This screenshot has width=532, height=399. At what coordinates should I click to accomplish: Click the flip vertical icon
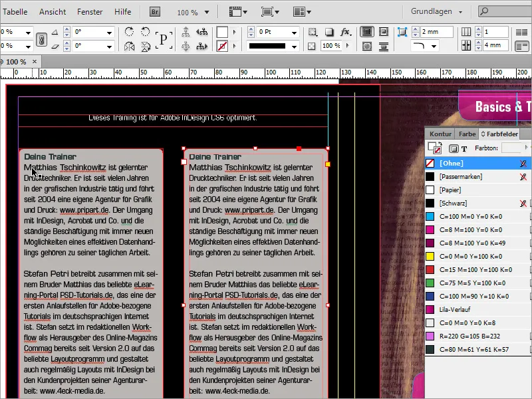click(146, 46)
